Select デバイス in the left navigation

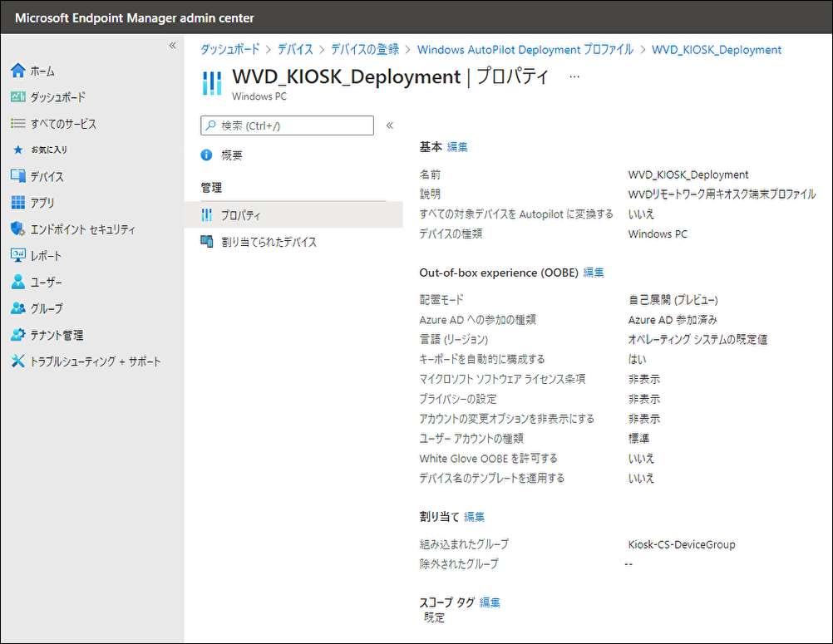tap(47, 176)
